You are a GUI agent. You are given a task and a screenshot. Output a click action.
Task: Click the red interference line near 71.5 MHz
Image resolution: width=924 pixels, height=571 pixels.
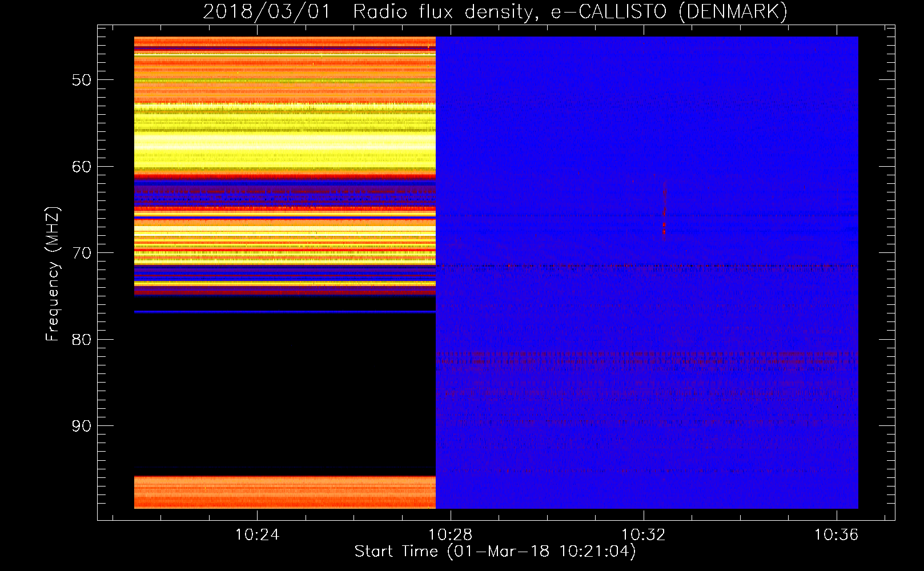click(647, 266)
